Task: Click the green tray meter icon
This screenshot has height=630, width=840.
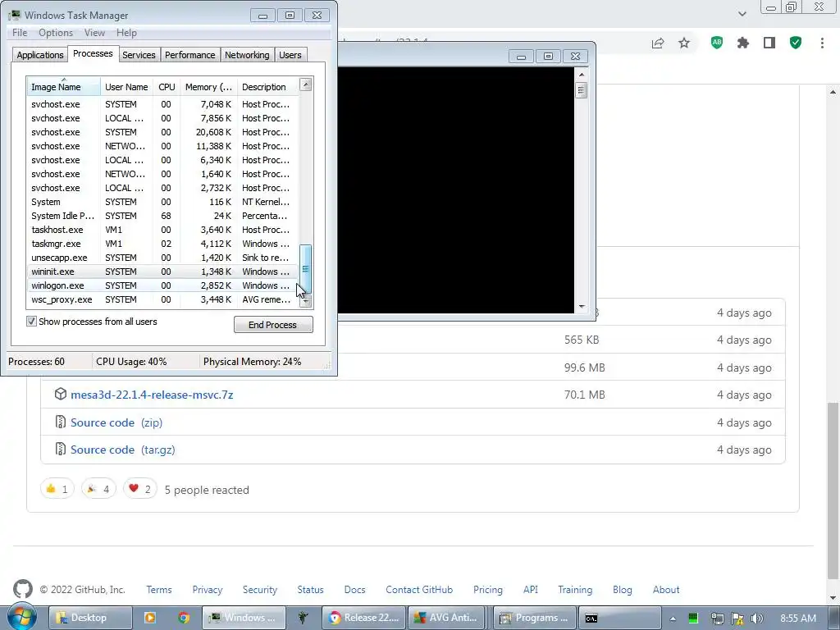Action: tap(692, 619)
